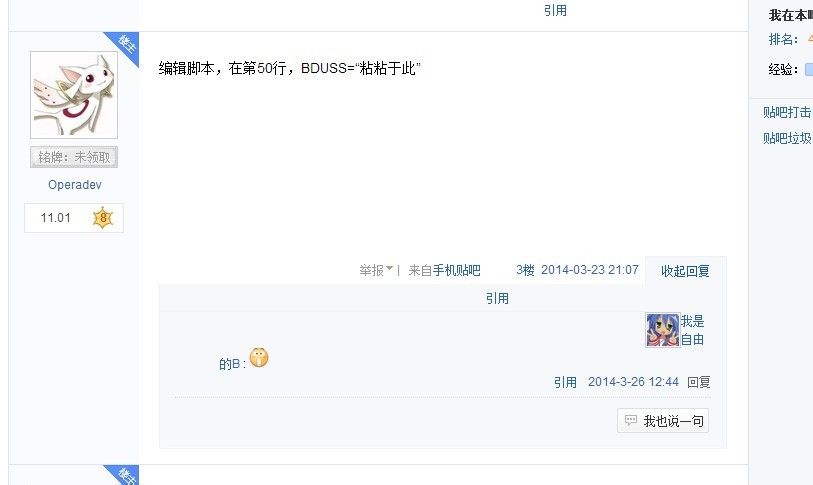The image size is (813, 485).
Task: Open the Operadev username link
Action: click(x=74, y=185)
